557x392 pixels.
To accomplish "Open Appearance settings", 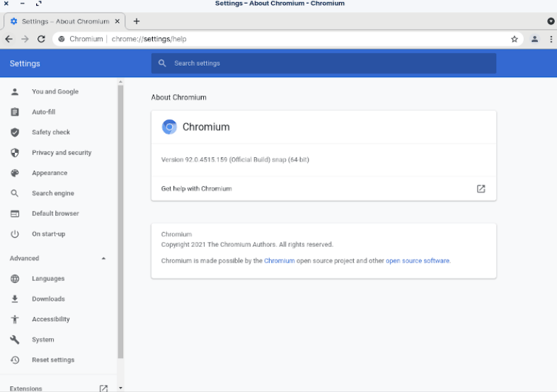I will [50, 173].
